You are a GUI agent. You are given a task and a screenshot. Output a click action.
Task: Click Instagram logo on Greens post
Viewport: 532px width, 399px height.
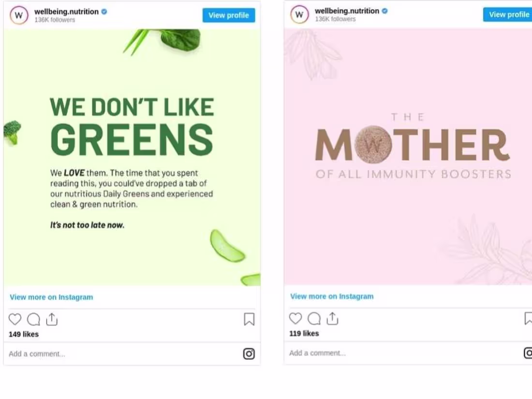(249, 354)
